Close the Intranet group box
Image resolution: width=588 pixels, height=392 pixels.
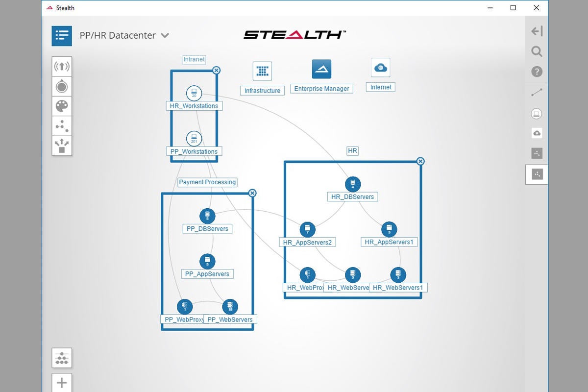click(216, 70)
